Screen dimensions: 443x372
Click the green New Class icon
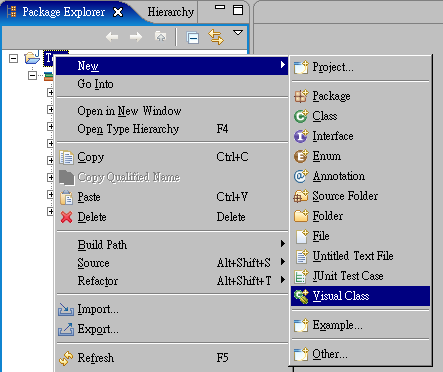point(301,116)
